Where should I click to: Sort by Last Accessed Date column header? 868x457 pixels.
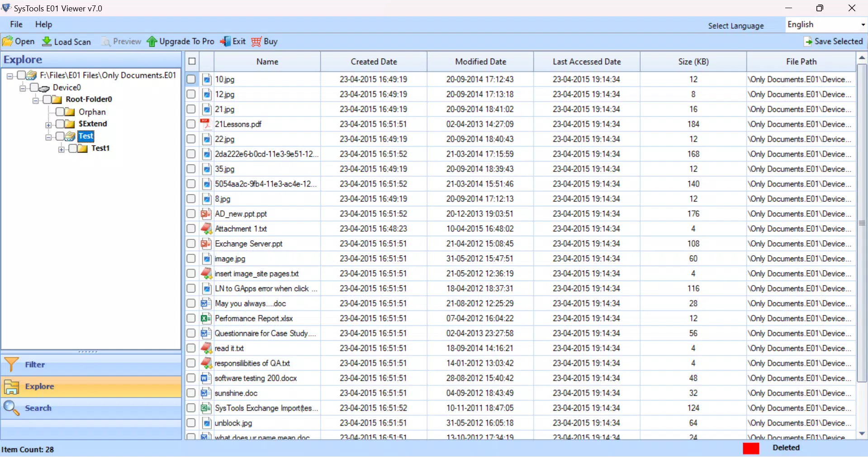(x=587, y=62)
